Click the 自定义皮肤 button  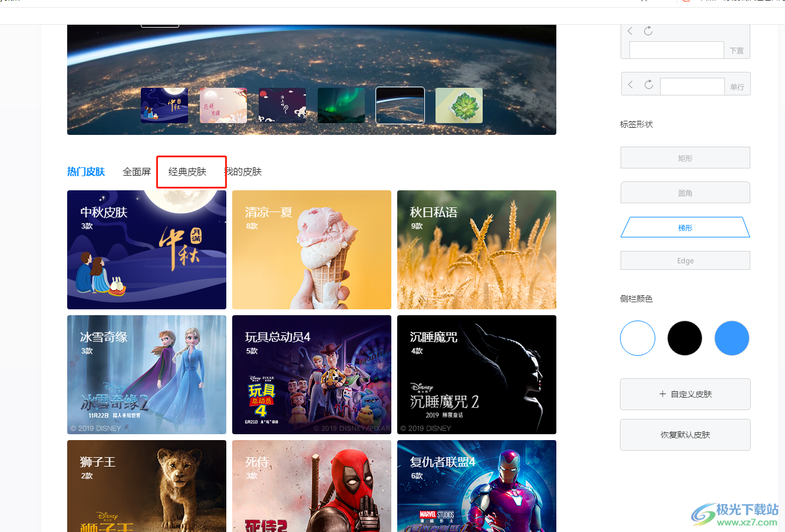click(x=685, y=394)
